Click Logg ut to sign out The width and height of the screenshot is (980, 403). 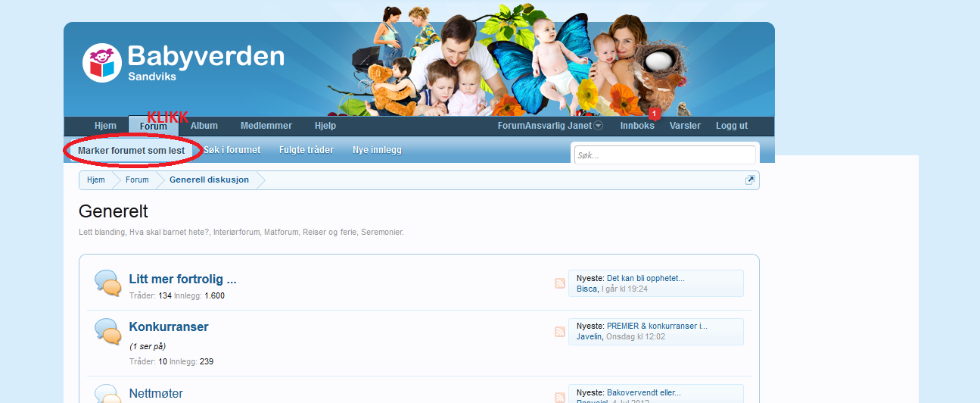732,126
